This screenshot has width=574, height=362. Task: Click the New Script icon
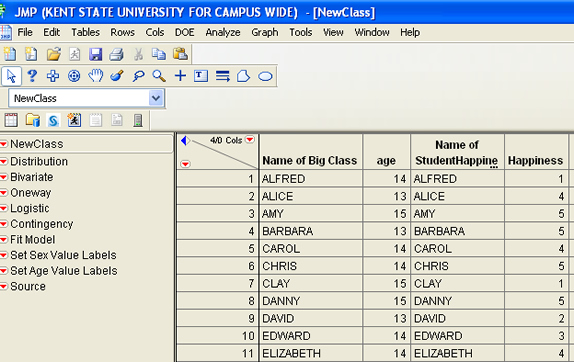pyautogui.click(x=31, y=54)
